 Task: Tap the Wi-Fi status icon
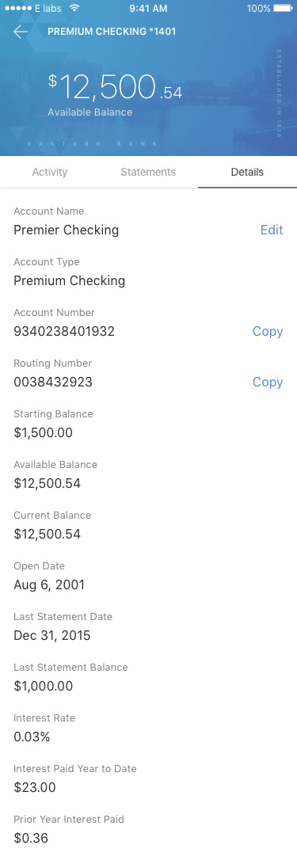click(x=74, y=8)
